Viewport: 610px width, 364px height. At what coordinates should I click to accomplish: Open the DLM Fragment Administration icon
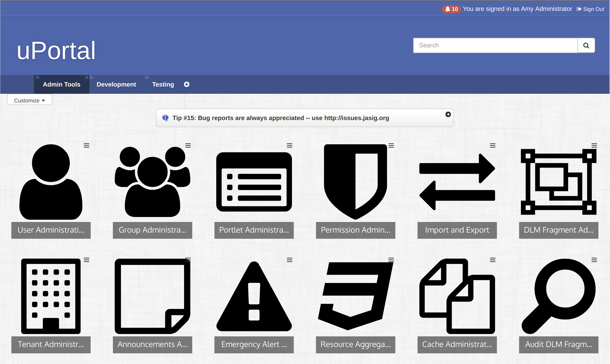559,182
